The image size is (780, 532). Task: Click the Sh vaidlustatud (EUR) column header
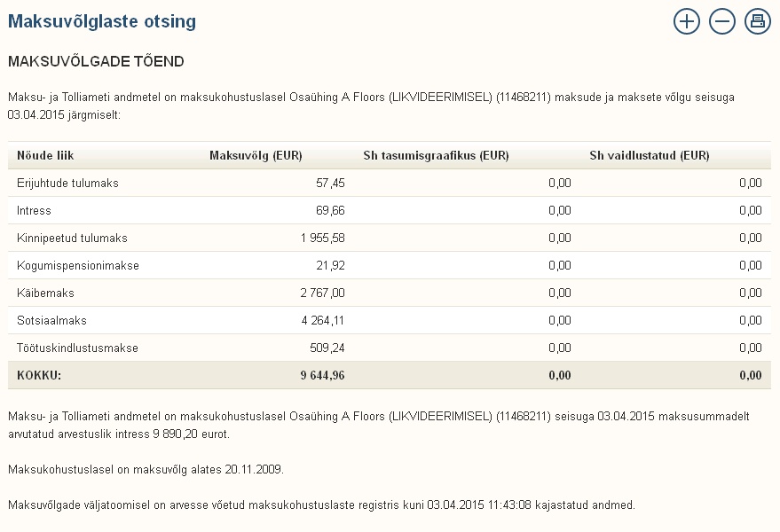point(650,156)
